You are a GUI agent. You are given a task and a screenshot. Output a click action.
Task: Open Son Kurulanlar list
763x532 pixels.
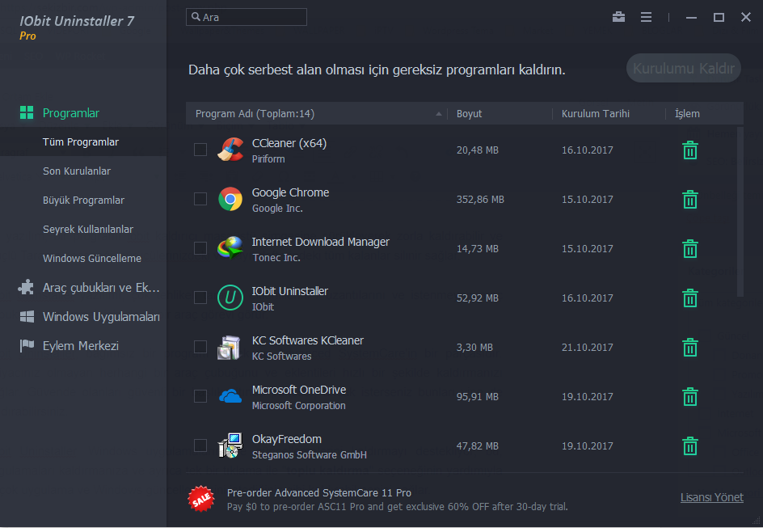pyautogui.click(x=77, y=171)
